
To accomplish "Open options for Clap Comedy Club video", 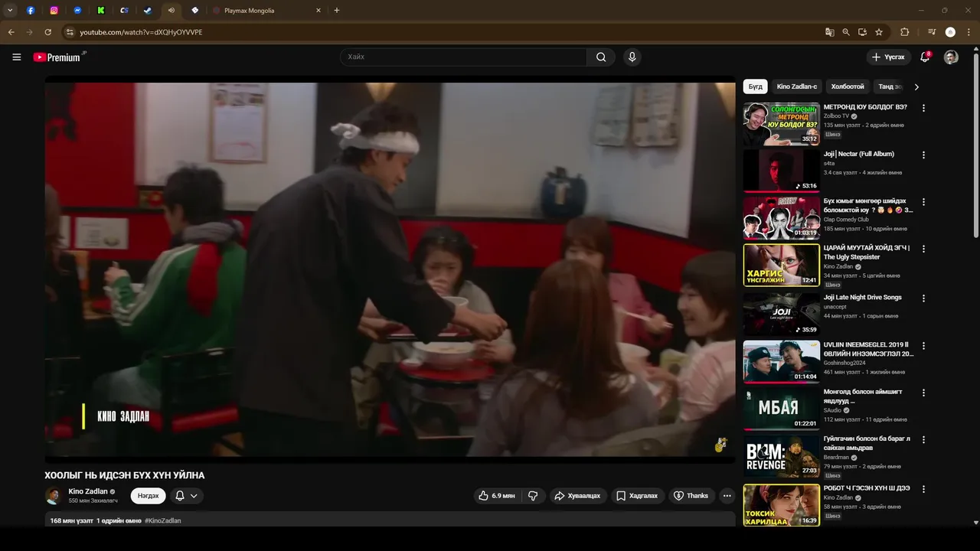I will click(x=923, y=202).
